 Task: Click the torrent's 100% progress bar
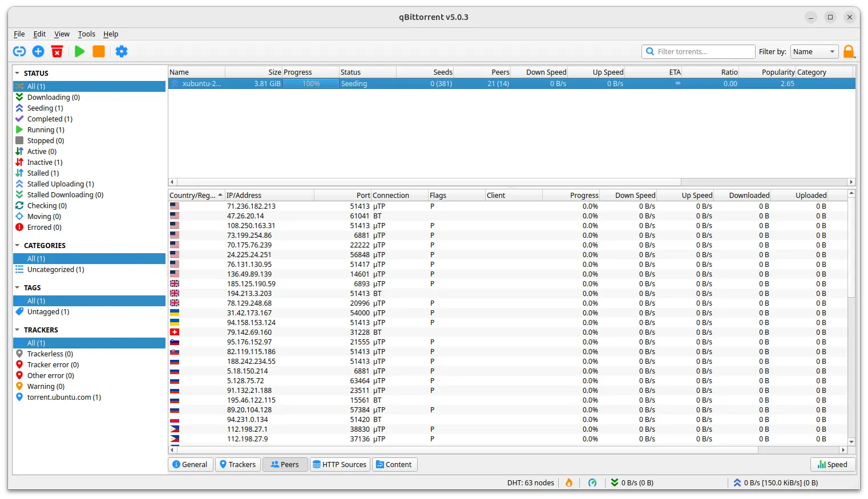click(x=311, y=84)
